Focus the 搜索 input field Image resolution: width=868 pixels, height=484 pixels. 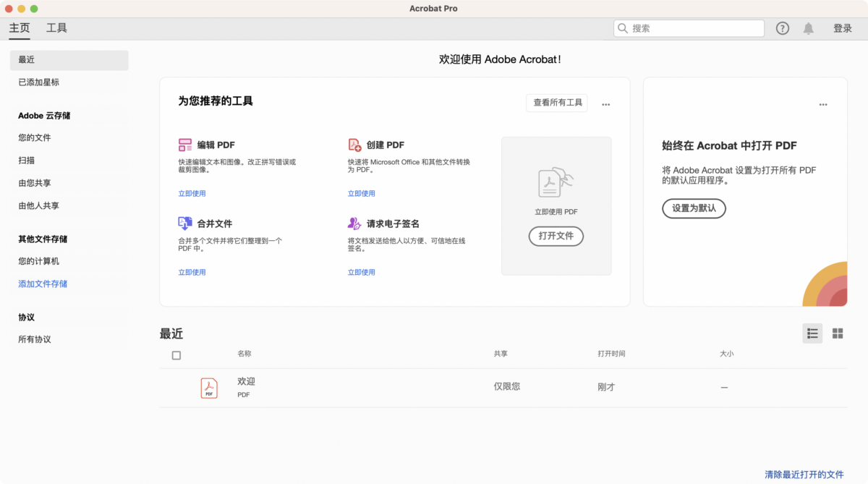point(689,28)
